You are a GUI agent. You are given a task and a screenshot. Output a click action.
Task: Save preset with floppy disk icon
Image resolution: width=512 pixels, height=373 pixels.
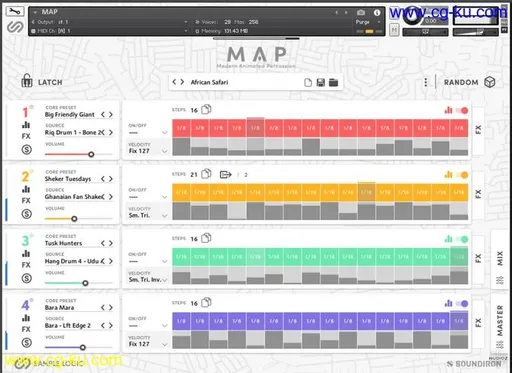(321, 82)
